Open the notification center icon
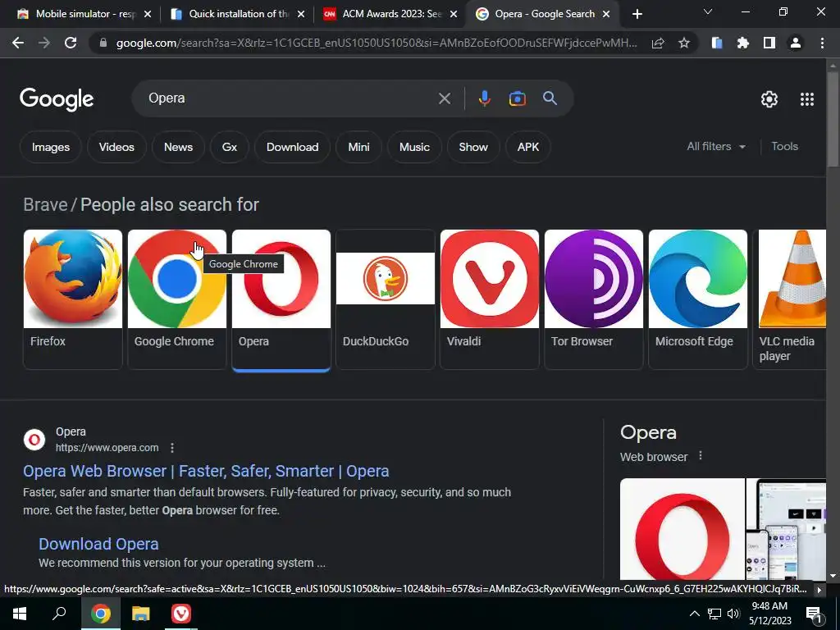 tap(814, 614)
